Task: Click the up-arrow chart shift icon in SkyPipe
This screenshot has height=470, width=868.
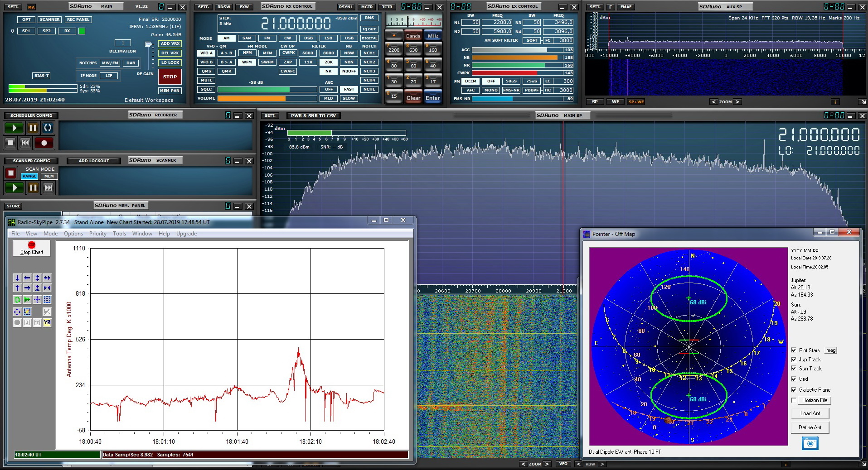Action: [x=17, y=288]
